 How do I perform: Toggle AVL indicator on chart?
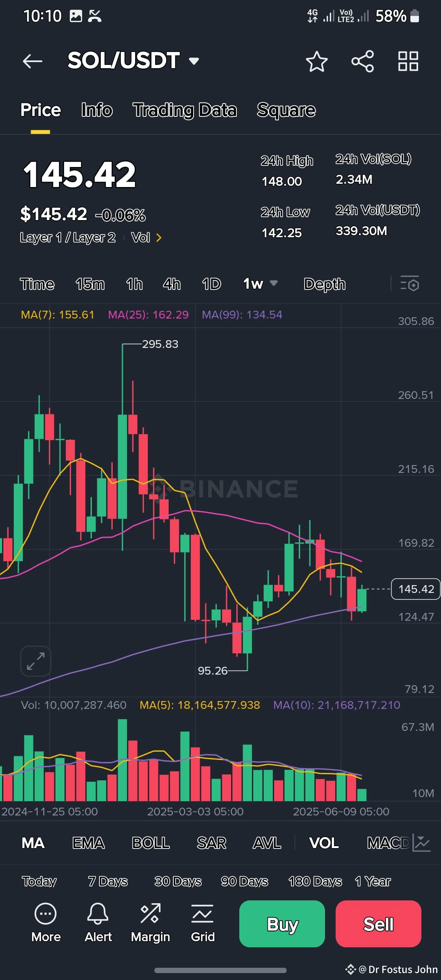pos(267,843)
